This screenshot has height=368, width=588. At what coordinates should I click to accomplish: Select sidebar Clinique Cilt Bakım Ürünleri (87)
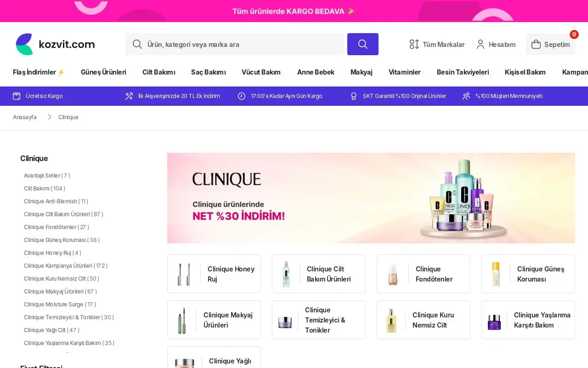63,214
